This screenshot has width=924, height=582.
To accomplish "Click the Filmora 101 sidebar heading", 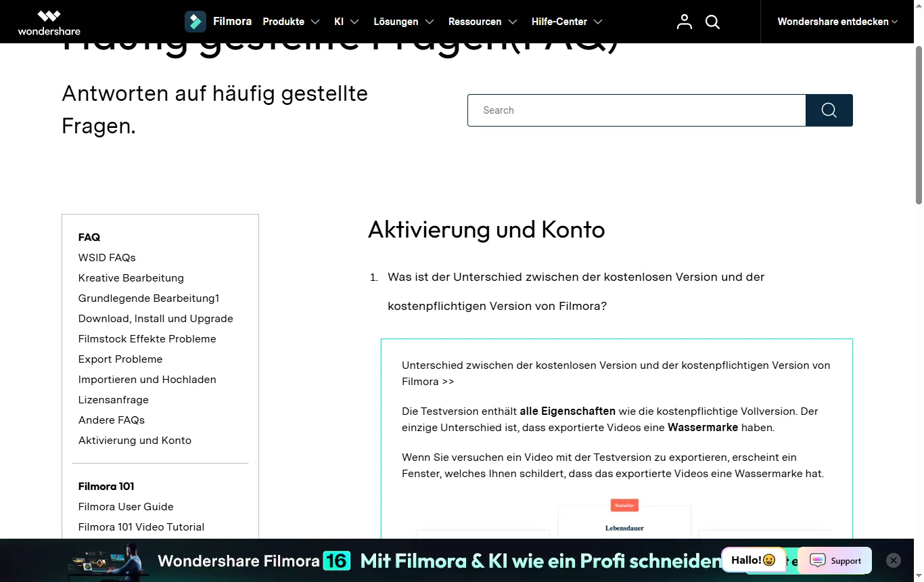I will pos(106,487).
